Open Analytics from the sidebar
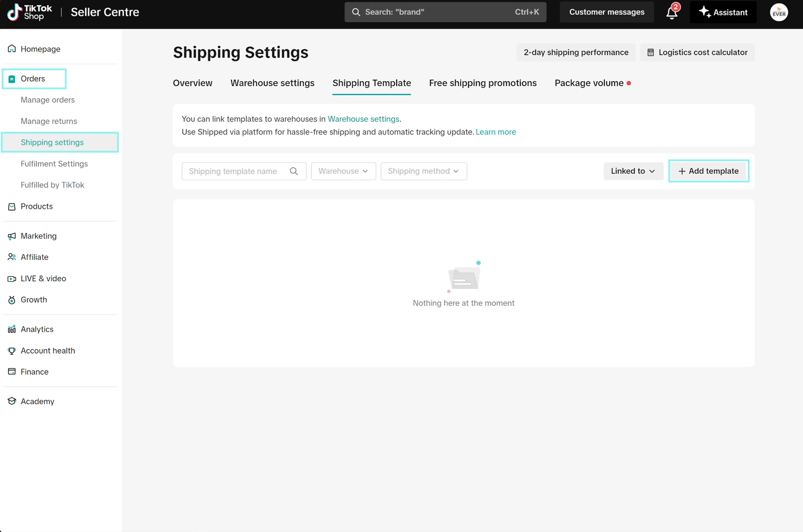 pyautogui.click(x=37, y=329)
